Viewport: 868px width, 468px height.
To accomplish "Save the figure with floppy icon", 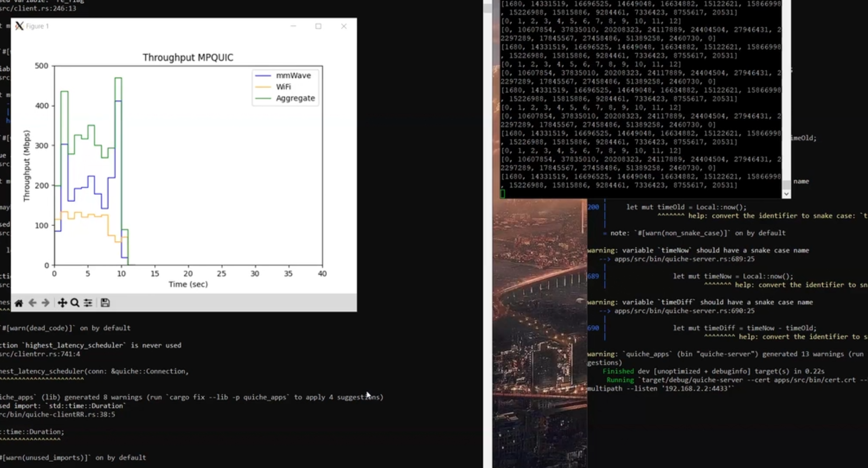I will tap(105, 303).
